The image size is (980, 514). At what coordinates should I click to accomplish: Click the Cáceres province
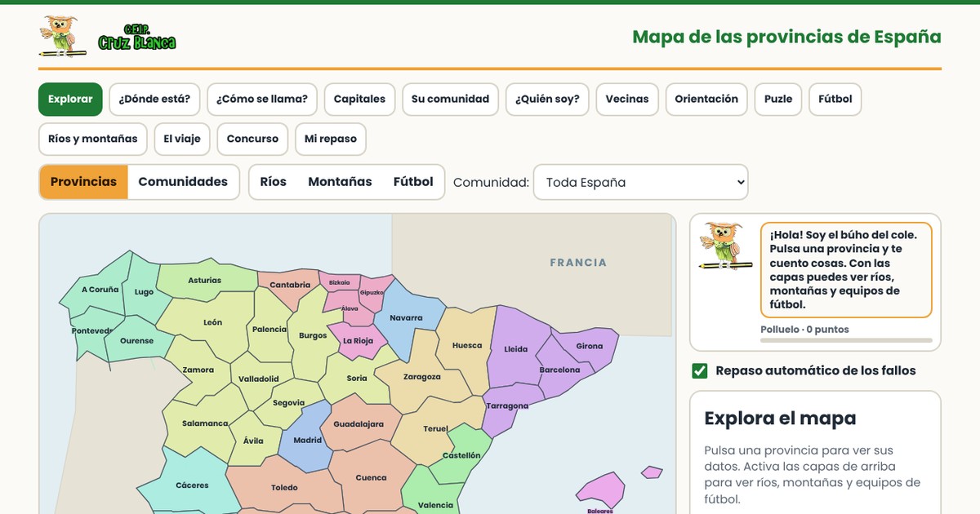(x=192, y=485)
